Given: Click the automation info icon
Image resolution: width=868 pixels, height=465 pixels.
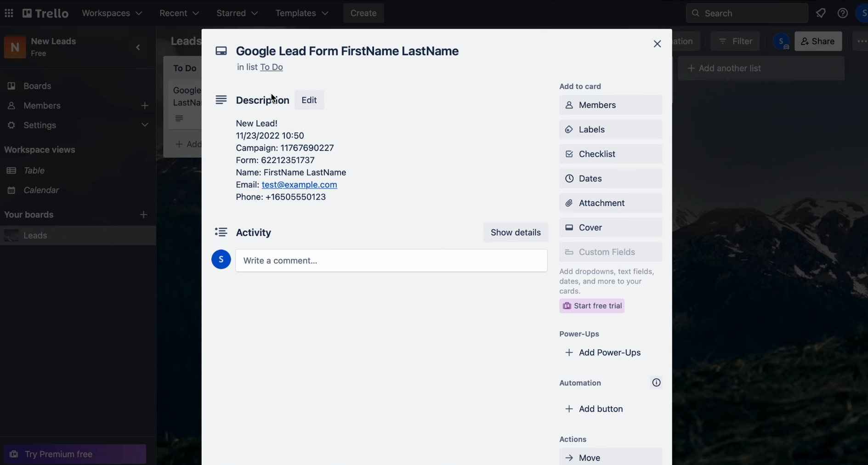Looking at the screenshot, I should (x=656, y=382).
